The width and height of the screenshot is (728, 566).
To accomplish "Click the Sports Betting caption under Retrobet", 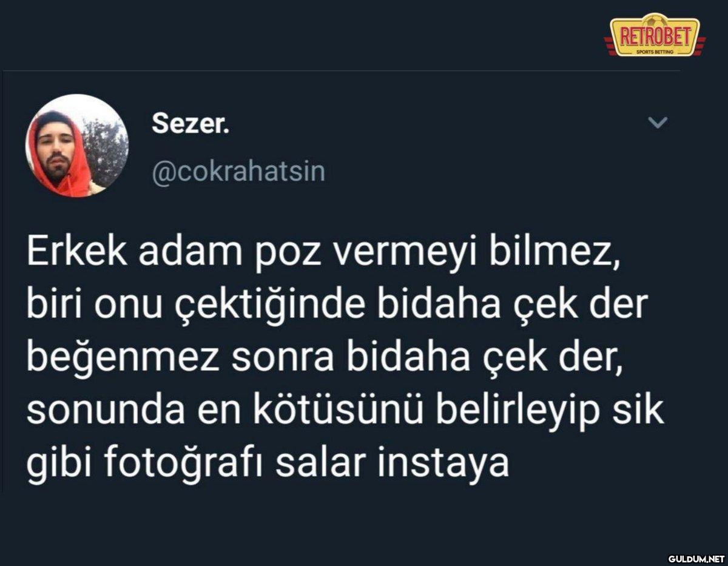I will point(655,52).
